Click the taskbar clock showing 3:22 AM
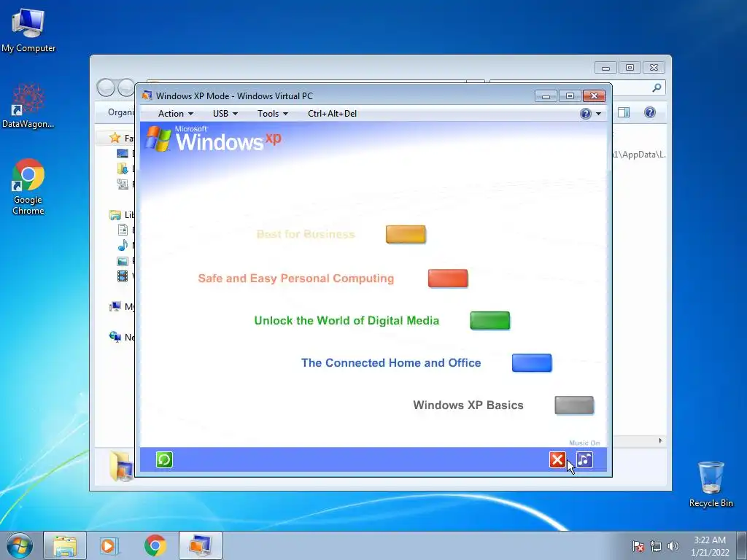Viewport: 747px width, 560px height. pyautogui.click(x=709, y=546)
